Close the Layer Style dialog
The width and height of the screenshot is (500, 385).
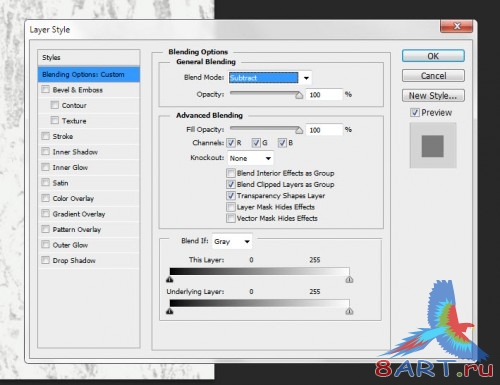tap(457, 26)
